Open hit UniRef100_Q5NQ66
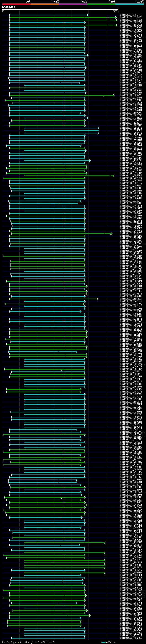 (x=131, y=27)
